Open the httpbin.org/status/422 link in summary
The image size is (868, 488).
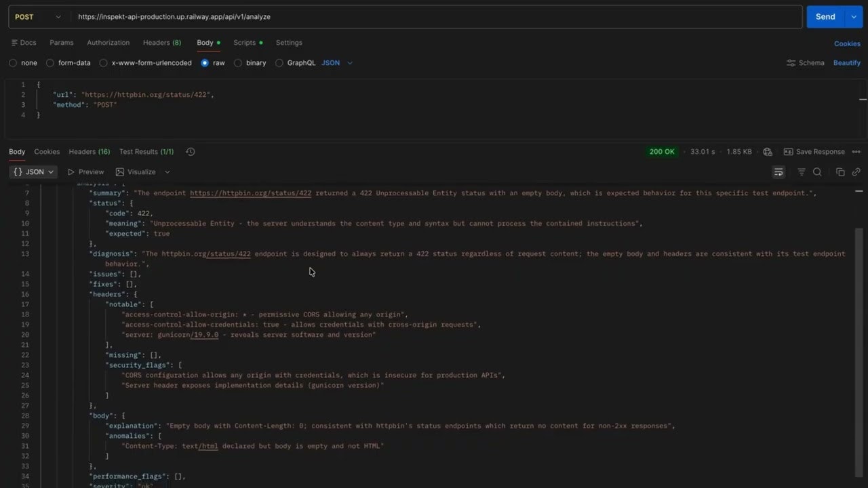click(x=250, y=193)
